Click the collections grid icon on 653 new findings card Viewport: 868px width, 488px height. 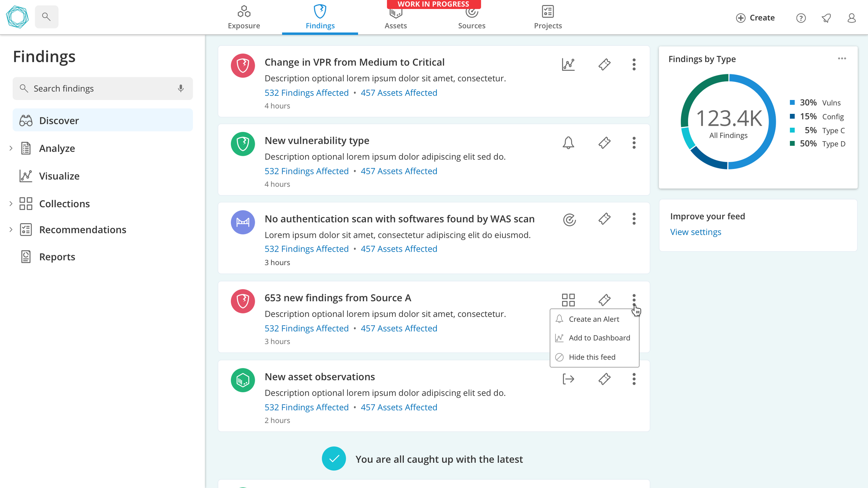(568, 300)
